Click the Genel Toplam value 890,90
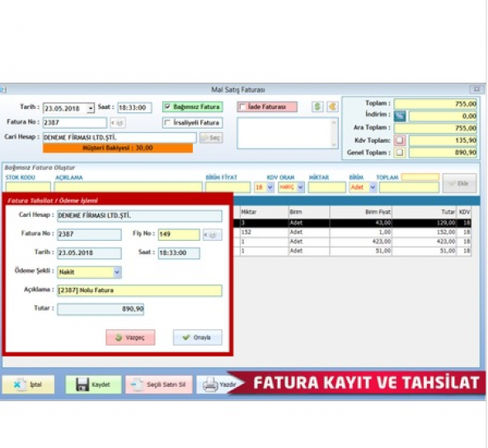 pyautogui.click(x=443, y=153)
